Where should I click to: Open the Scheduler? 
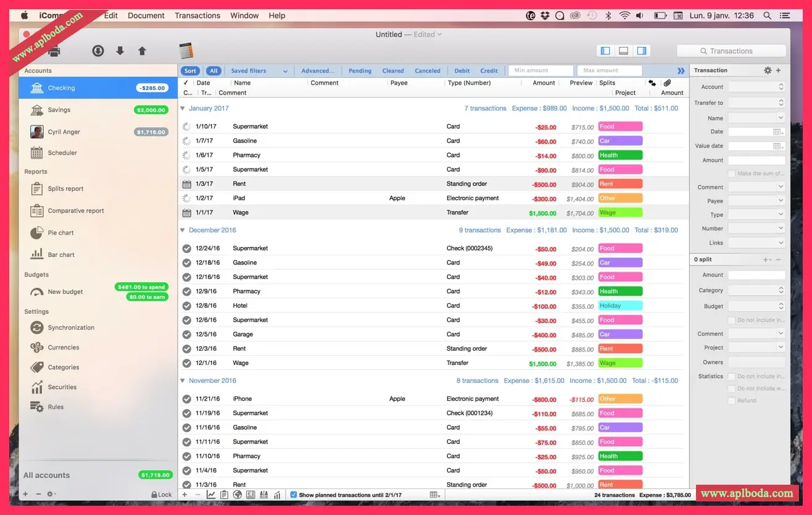(98, 153)
